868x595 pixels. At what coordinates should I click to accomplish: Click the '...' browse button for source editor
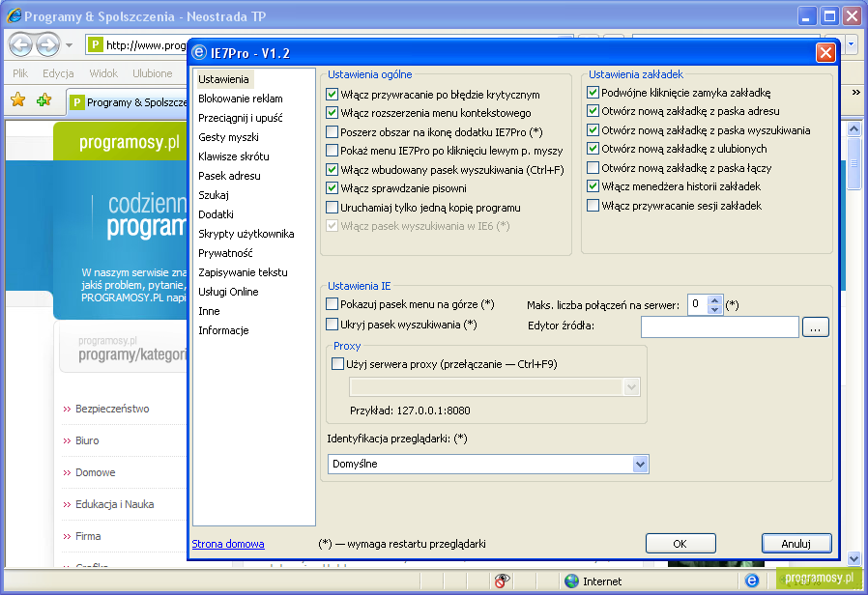point(815,326)
